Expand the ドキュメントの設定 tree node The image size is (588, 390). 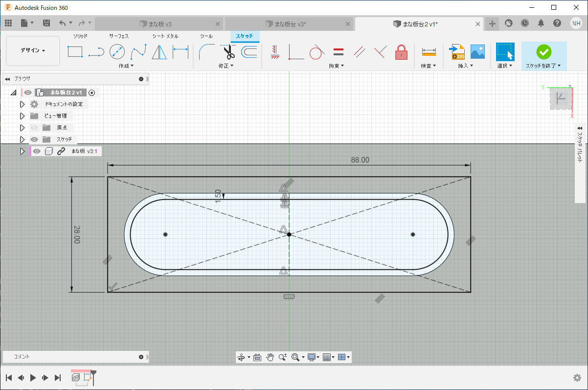22,104
